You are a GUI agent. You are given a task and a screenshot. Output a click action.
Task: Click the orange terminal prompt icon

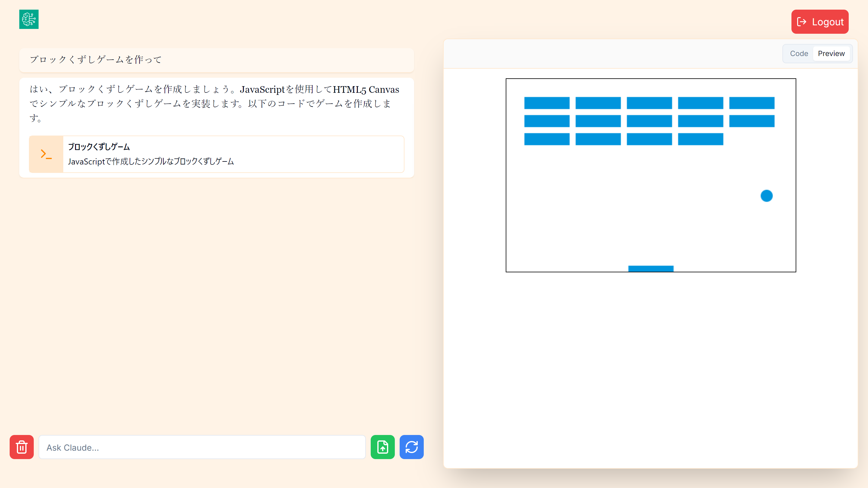(x=46, y=154)
